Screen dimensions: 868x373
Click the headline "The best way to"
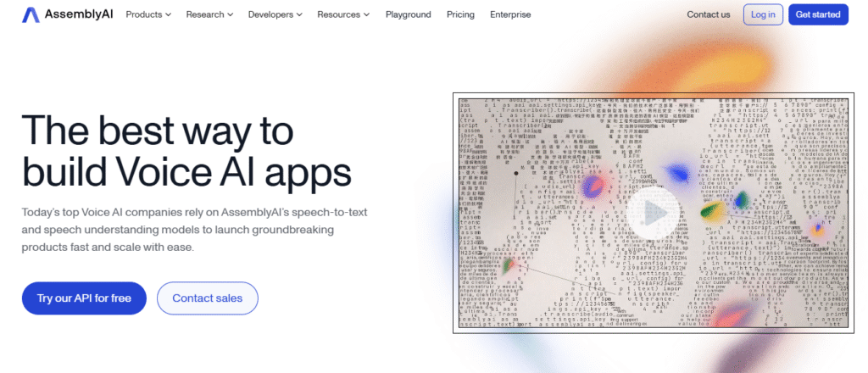coord(158,131)
